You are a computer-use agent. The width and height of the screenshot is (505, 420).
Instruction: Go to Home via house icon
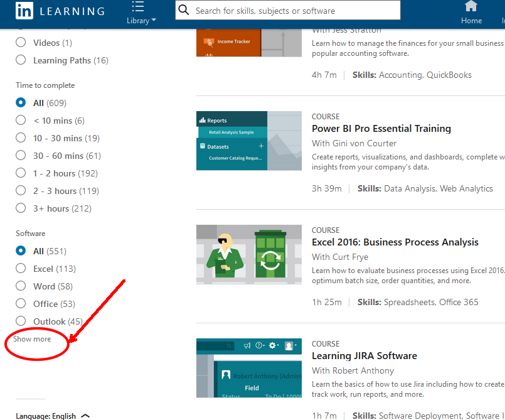coord(471,6)
